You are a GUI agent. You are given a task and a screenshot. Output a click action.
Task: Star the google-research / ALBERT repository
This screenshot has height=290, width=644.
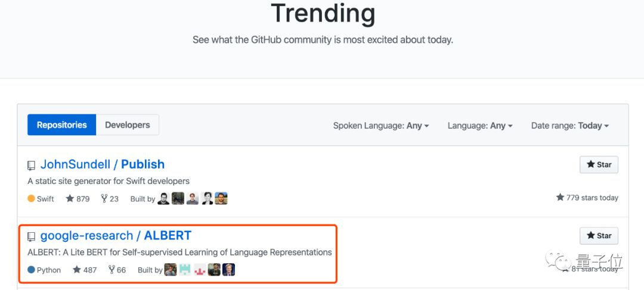(x=599, y=235)
